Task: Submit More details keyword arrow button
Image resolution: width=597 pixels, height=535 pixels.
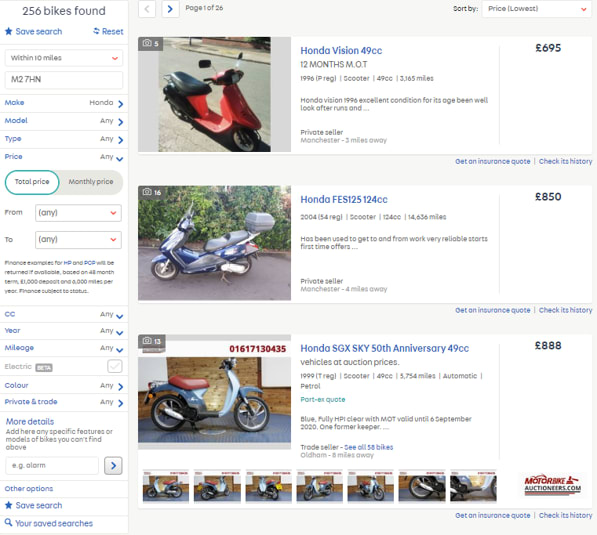Action: (x=113, y=465)
